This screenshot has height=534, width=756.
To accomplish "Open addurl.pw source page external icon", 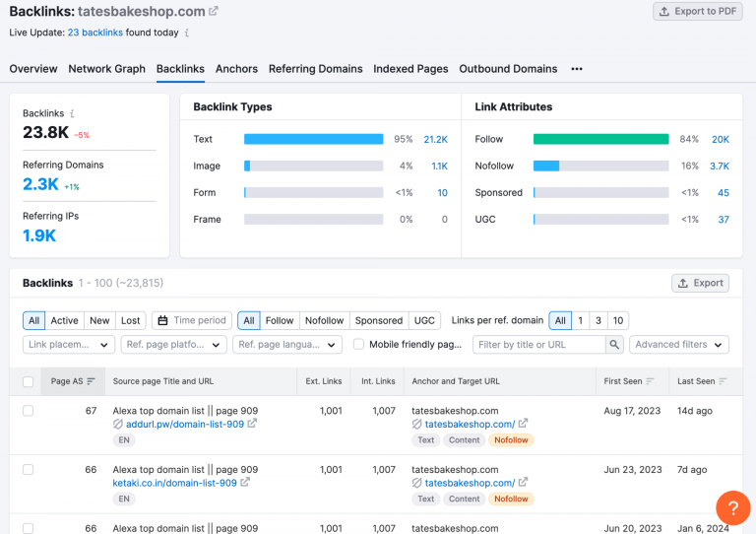I will coord(252,424).
